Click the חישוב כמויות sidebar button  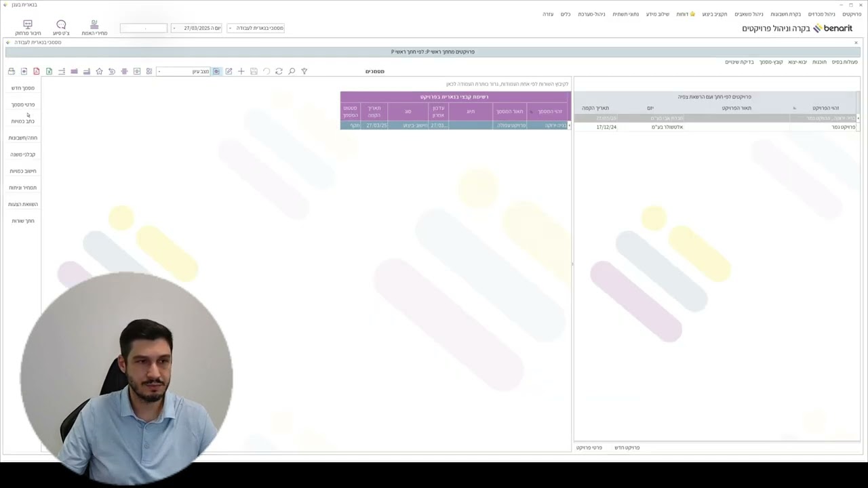[22, 171]
